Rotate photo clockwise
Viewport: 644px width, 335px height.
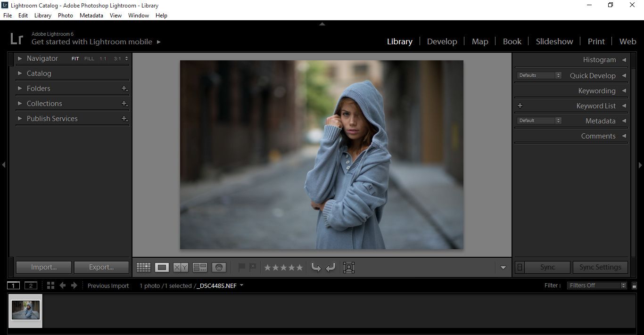click(330, 268)
